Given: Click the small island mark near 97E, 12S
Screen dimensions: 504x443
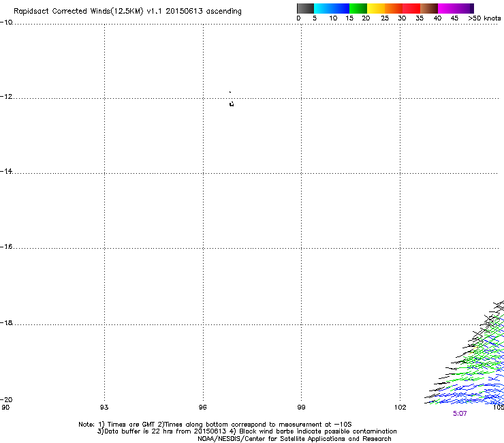Looking at the screenshot, I should [232, 104].
